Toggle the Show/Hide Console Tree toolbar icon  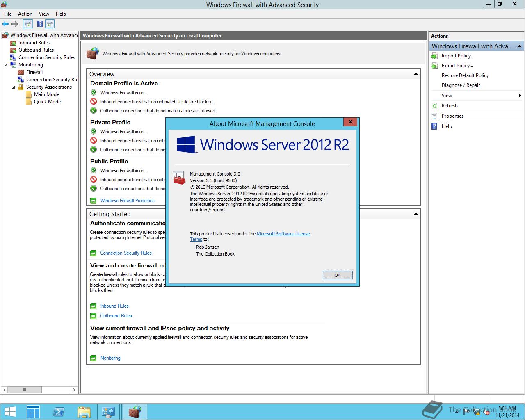click(x=27, y=24)
